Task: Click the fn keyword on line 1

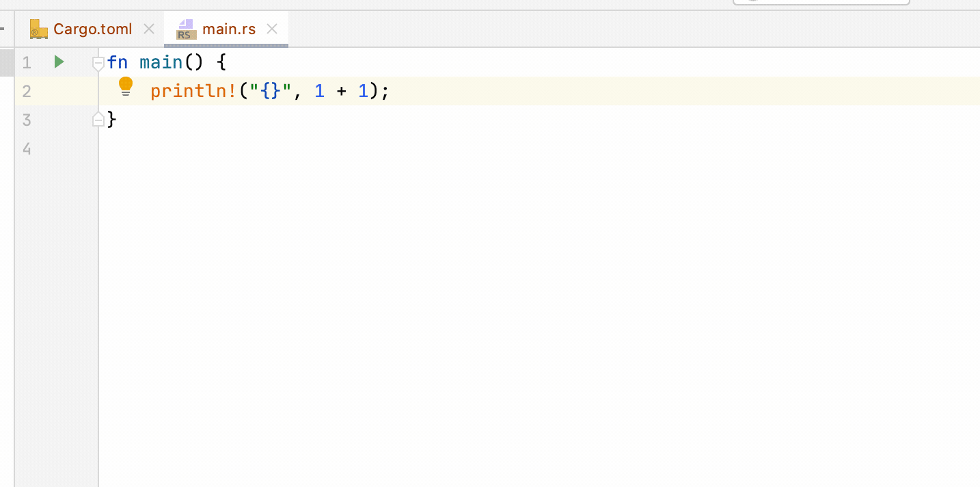Action: (x=117, y=62)
